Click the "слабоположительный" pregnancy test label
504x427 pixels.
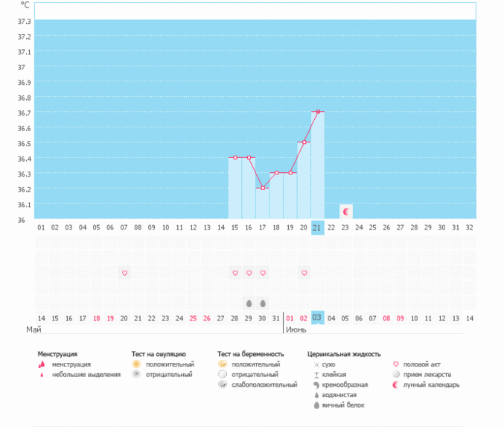[258, 385]
